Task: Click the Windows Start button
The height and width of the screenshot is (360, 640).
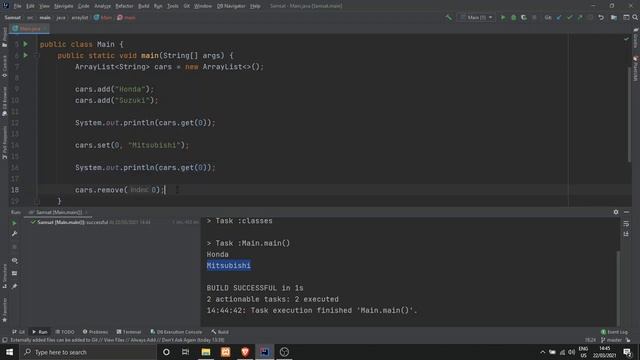Action: 9,352
